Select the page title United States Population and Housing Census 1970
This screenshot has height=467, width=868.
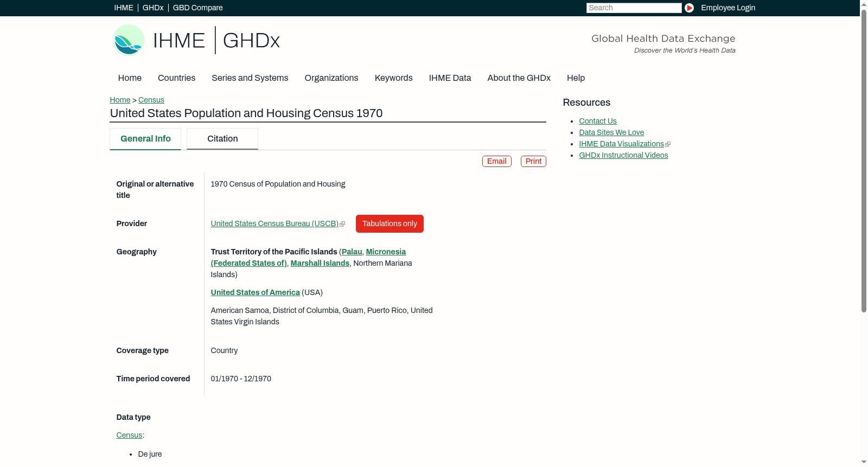(246, 113)
